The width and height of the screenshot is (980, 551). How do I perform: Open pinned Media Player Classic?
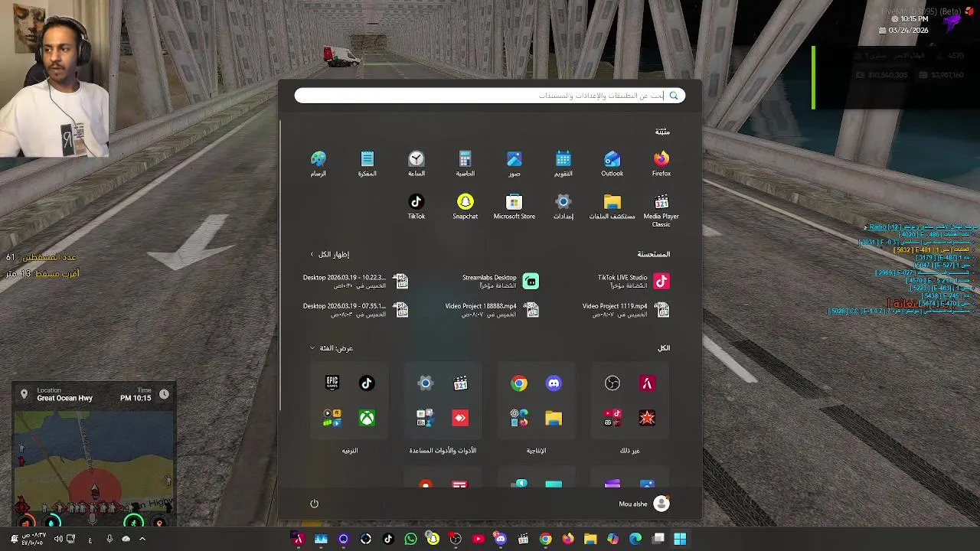pos(661,210)
